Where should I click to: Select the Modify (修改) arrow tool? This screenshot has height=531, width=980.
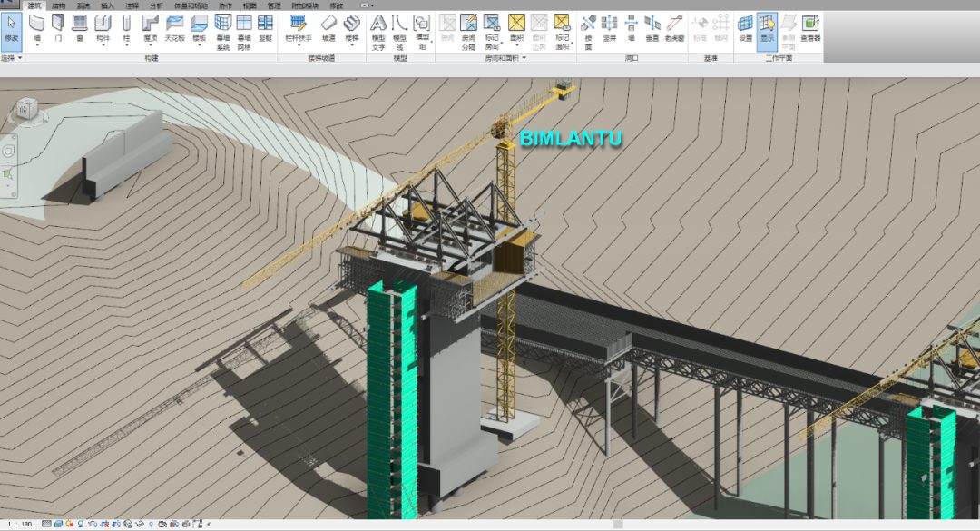(x=11, y=31)
